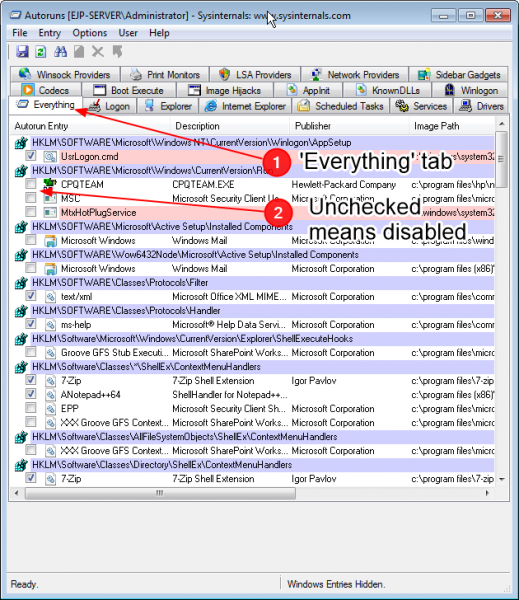The height and width of the screenshot is (600, 519).
Task: Click the registry icon beside Wow6432Node Active Setup key
Action: click(21, 255)
